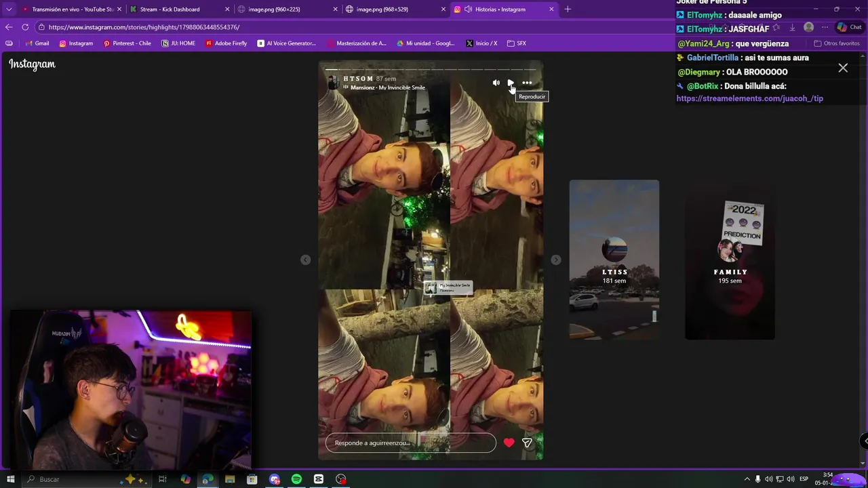Screen dimensions: 868x488
Task: Open Copilot from the taskbar
Action: pyautogui.click(x=185, y=479)
